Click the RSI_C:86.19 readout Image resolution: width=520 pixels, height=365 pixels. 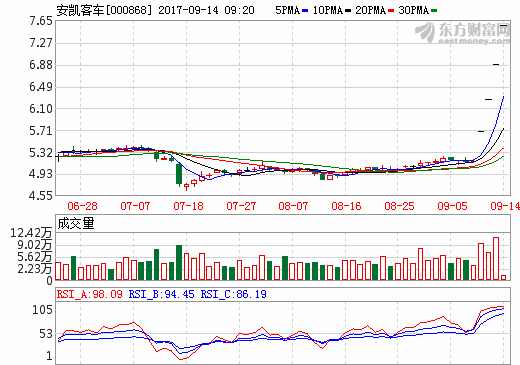click(234, 294)
